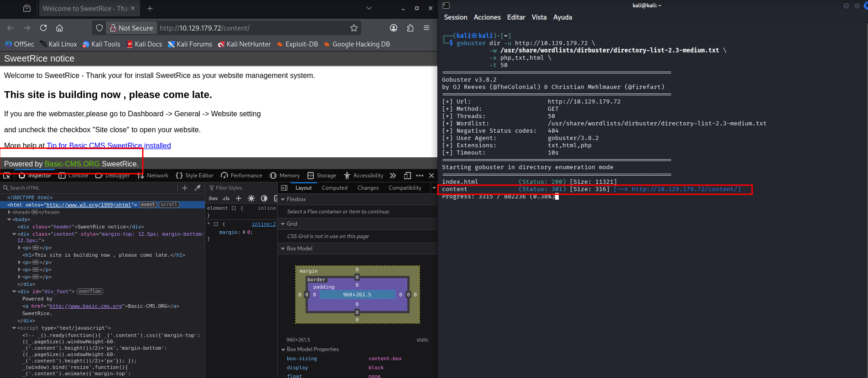This screenshot has width=868, height=378.
Task: Collapse the Flexbox section
Action: (x=283, y=199)
